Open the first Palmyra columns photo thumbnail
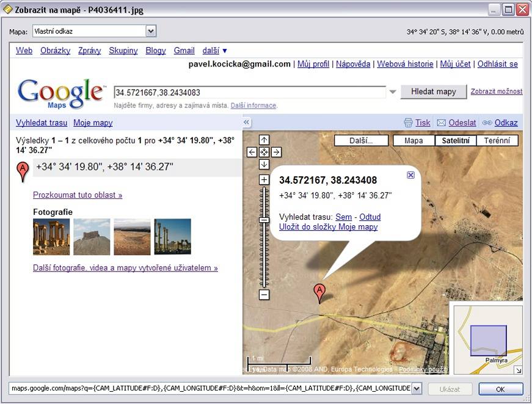 (x=51, y=237)
